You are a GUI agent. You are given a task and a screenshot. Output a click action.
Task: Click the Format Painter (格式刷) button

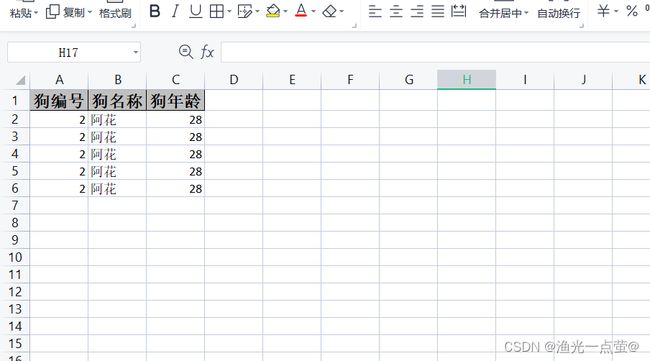point(115,13)
